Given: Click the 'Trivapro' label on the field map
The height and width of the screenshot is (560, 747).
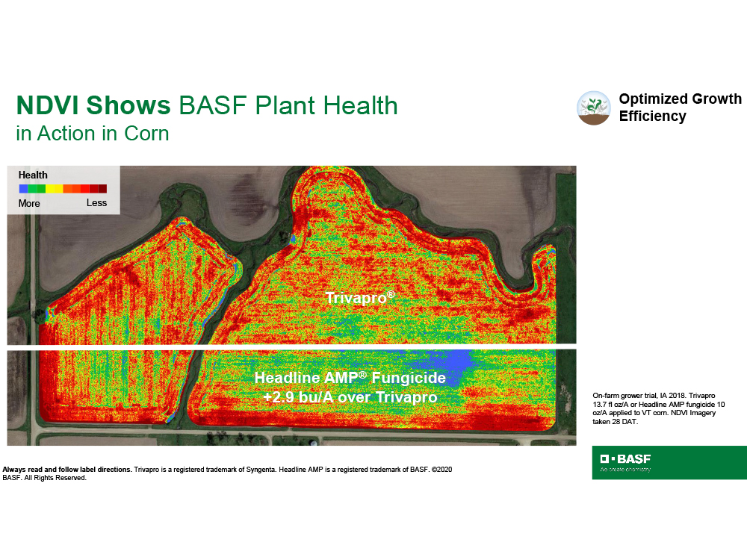Looking at the screenshot, I should click(360, 298).
